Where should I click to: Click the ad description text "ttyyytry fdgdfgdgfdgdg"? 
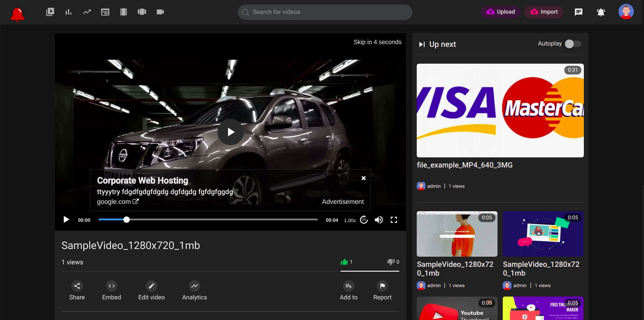(165, 192)
